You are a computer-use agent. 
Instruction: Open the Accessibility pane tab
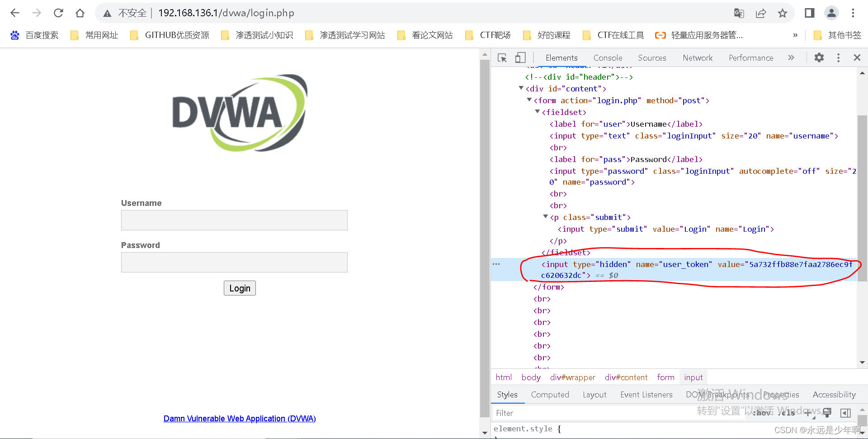834,395
